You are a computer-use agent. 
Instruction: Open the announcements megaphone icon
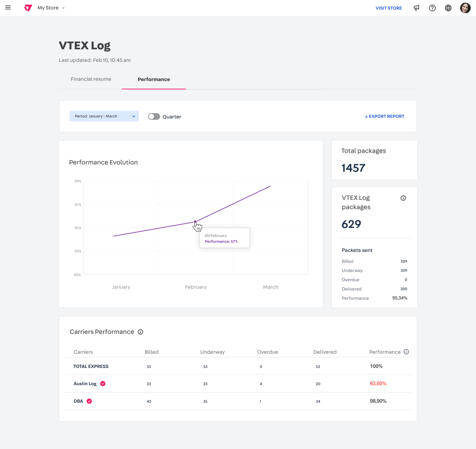(x=416, y=8)
